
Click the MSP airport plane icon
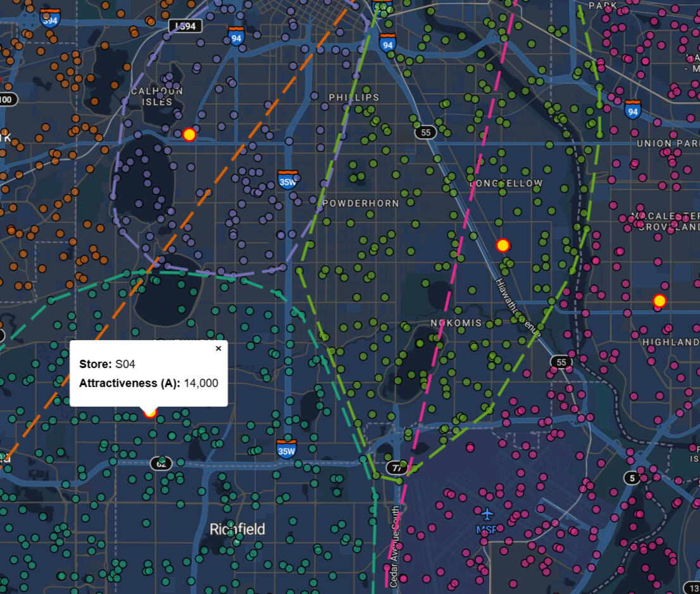(486, 513)
